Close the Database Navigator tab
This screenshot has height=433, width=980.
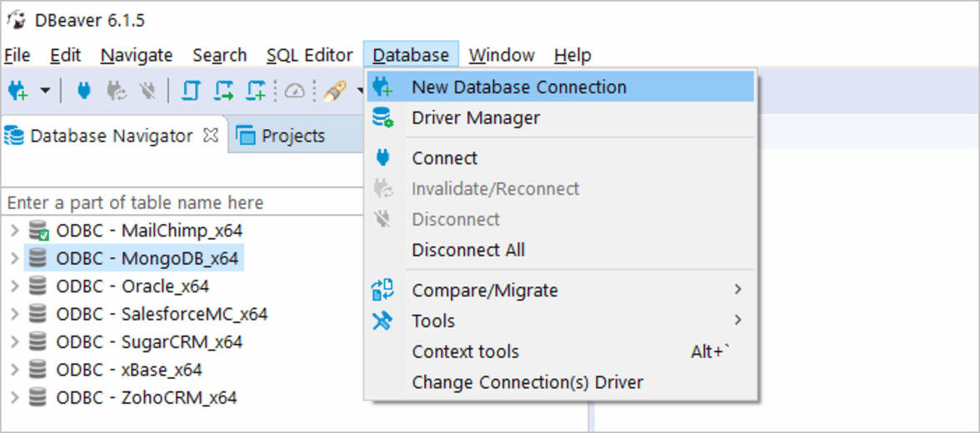[212, 135]
